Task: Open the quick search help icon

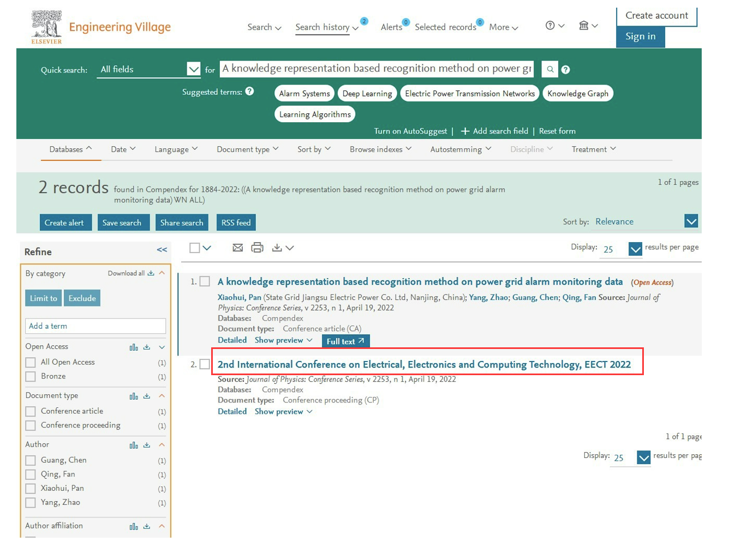Action: 566,70
